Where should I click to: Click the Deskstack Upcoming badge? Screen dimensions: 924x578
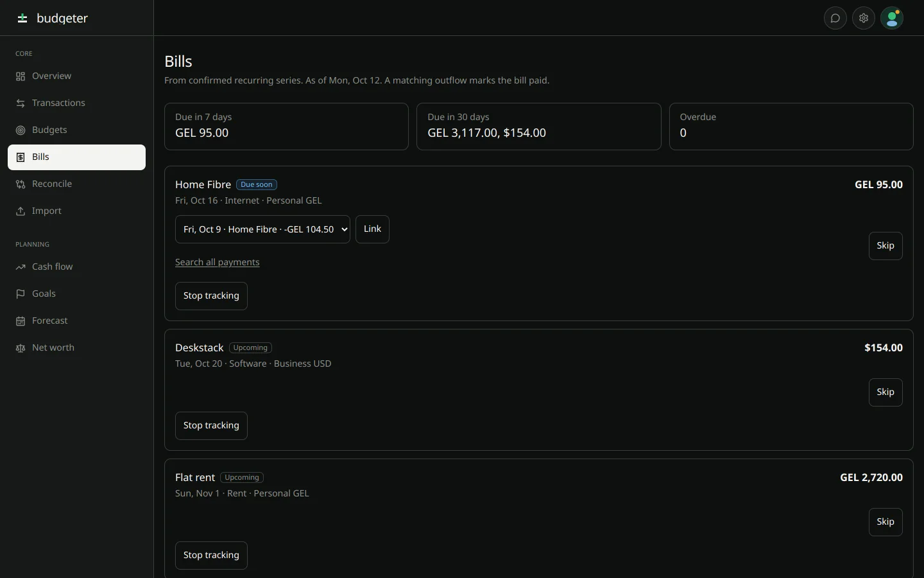tap(250, 347)
